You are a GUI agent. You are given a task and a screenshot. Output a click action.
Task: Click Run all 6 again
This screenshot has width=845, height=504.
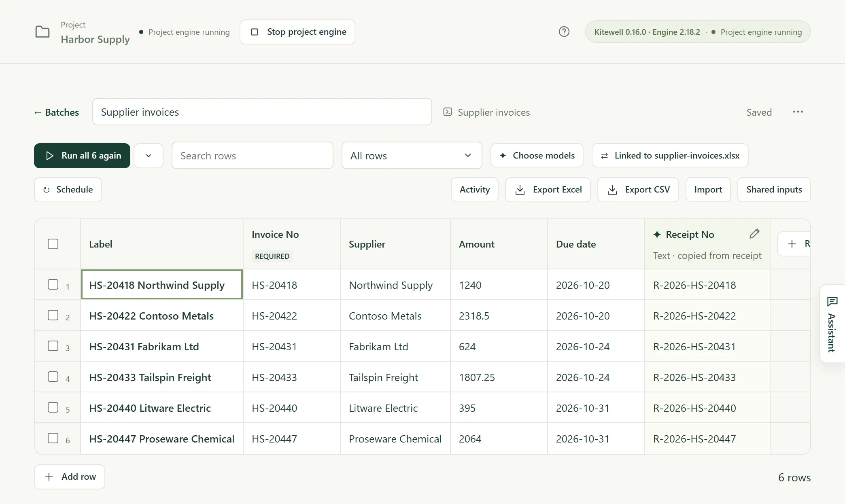coord(82,155)
